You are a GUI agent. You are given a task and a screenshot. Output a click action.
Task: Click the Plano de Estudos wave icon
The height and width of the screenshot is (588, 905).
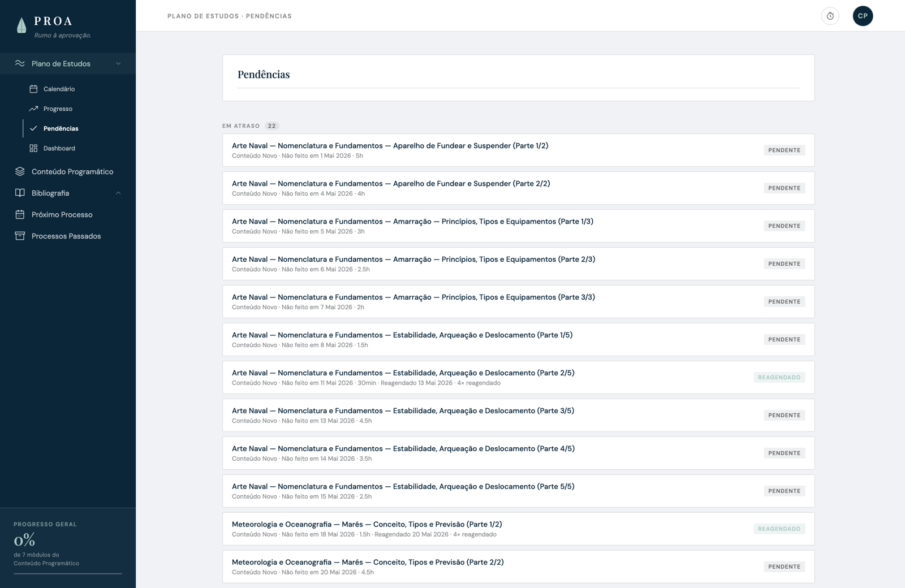pos(20,63)
